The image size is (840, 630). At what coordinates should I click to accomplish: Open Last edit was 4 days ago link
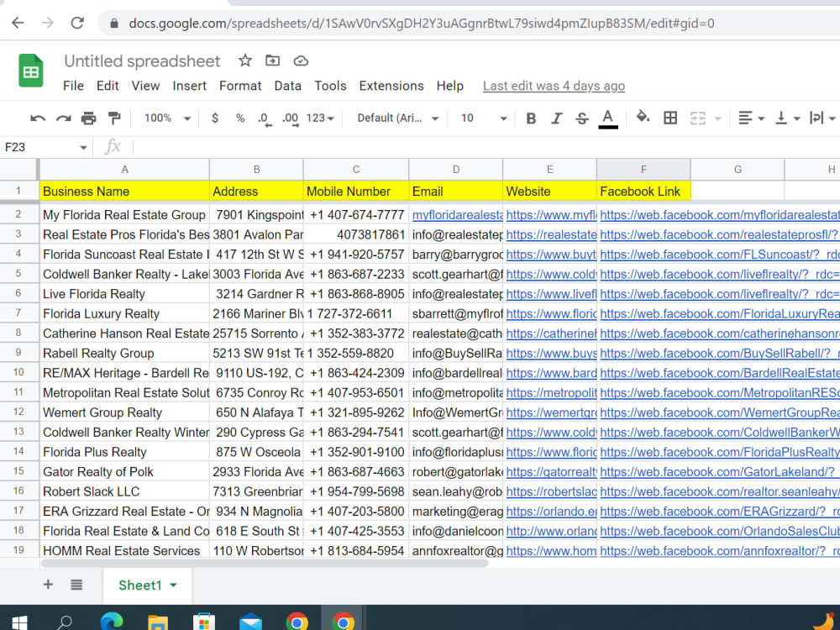(x=554, y=86)
